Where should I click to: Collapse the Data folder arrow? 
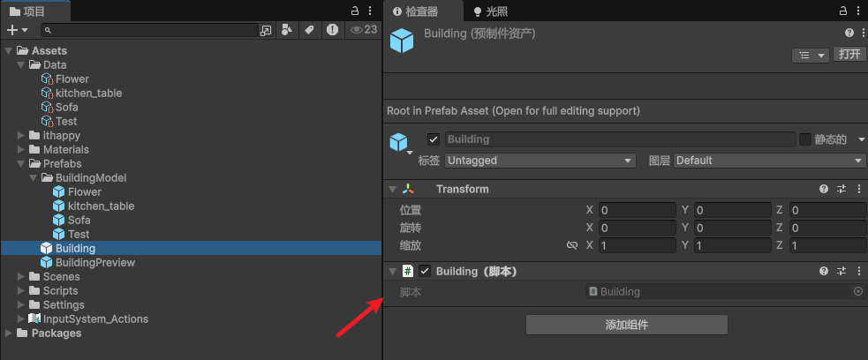coord(20,64)
